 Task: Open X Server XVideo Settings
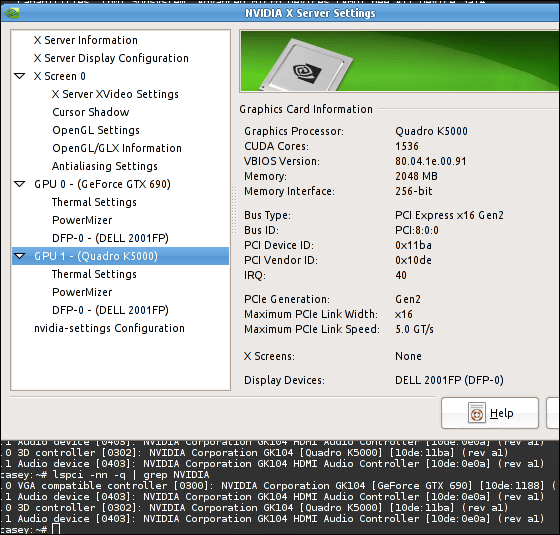[115, 94]
